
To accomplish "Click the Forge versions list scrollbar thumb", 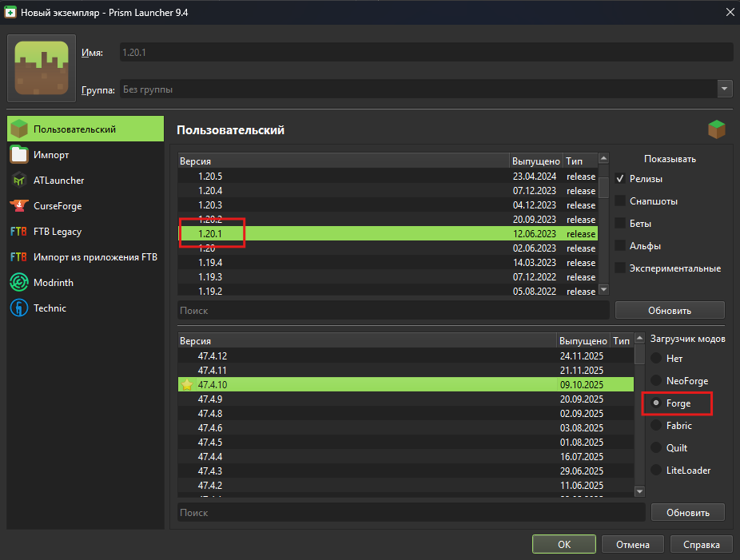I will [x=639, y=355].
